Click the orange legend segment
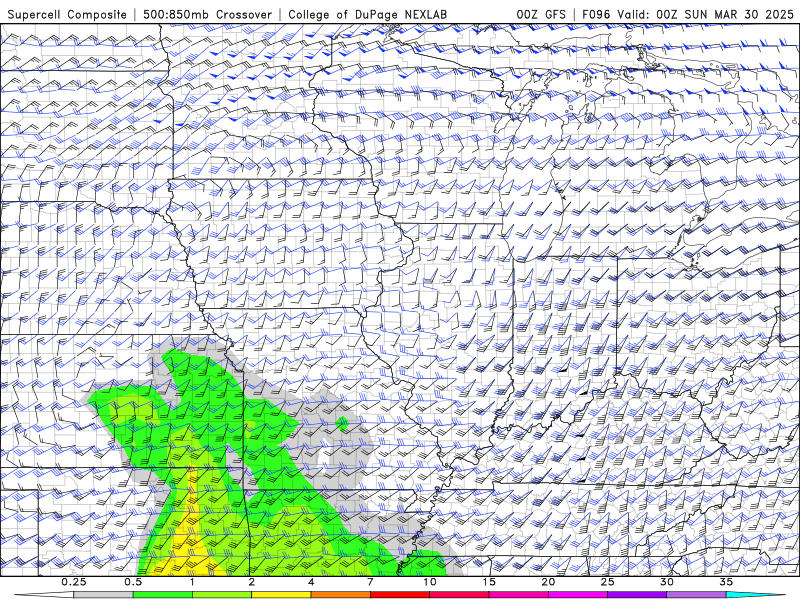 340,595
